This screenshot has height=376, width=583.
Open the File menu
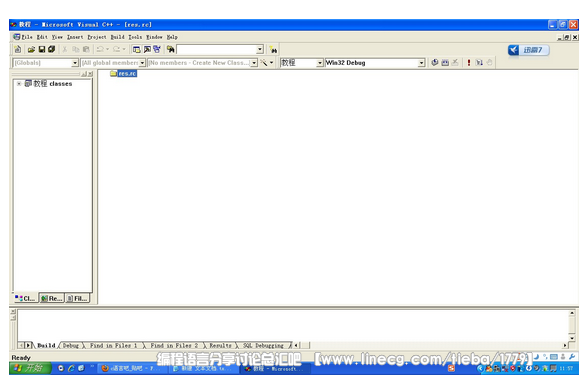[x=27, y=37]
